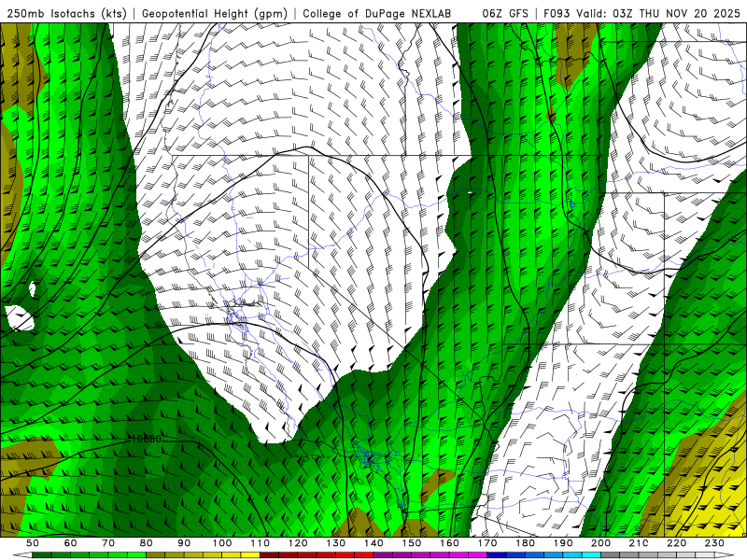747x560 pixels.
Task: Click the legend value 110
Action: tap(260, 543)
